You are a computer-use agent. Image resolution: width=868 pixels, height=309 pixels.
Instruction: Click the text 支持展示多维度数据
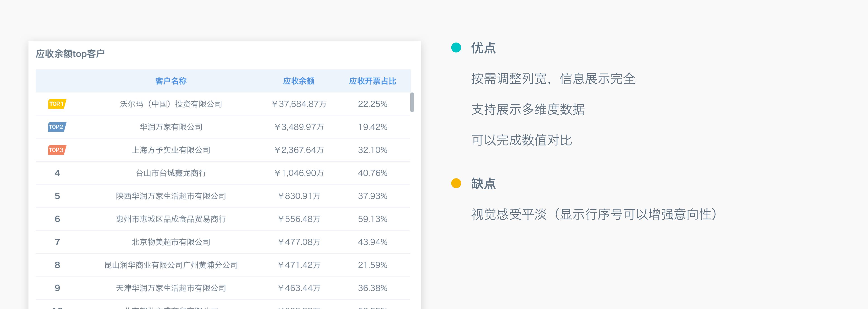[528, 109]
